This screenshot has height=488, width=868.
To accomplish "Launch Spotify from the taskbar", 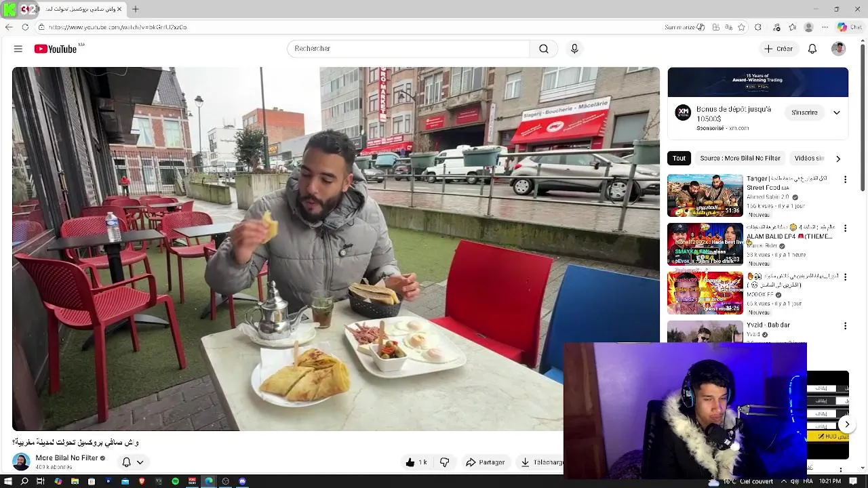I will click(176, 481).
